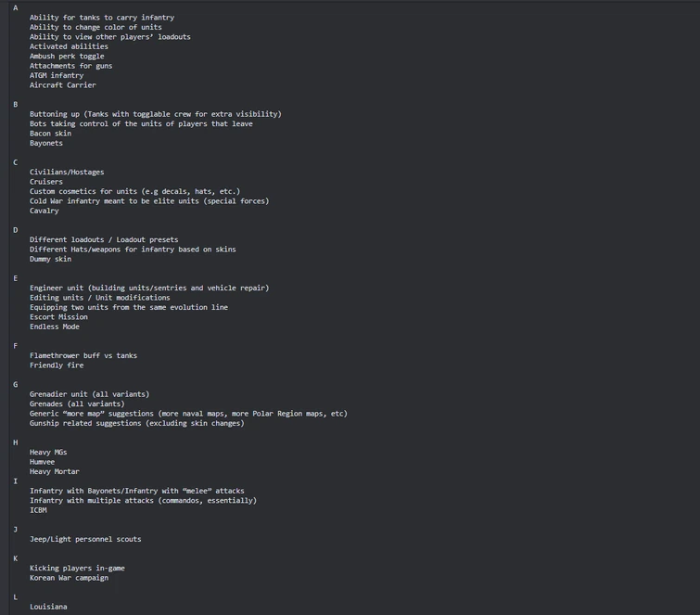700x615 pixels.
Task: Select the "Bots taking control" entry
Action: pyautogui.click(x=141, y=123)
